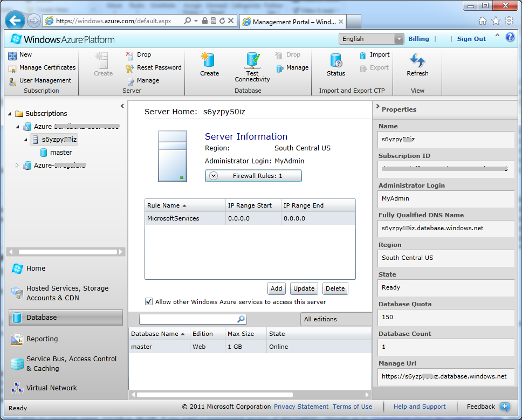Drop the selected server
This screenshot has width=522, height=420.
coord(138,54)
